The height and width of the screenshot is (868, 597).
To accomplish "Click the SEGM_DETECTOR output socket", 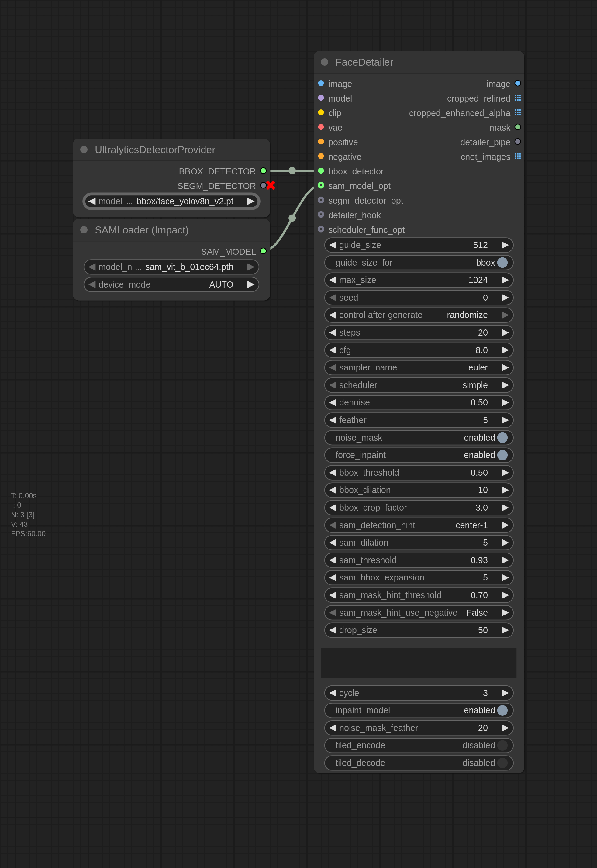I will click(263, 185).
